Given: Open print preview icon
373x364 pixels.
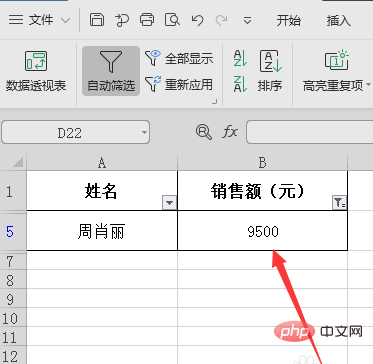Looking at the screenshot, I should tap(172, 20).
